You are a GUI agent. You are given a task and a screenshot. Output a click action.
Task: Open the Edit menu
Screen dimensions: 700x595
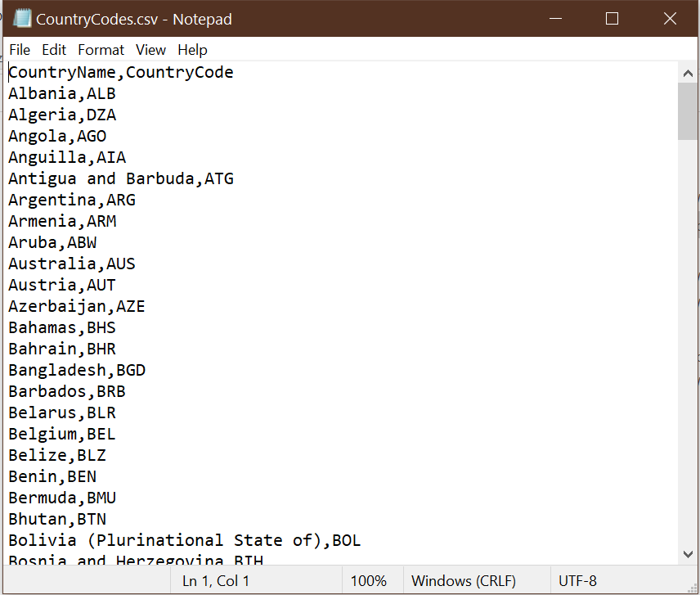(x=54, y=50)
